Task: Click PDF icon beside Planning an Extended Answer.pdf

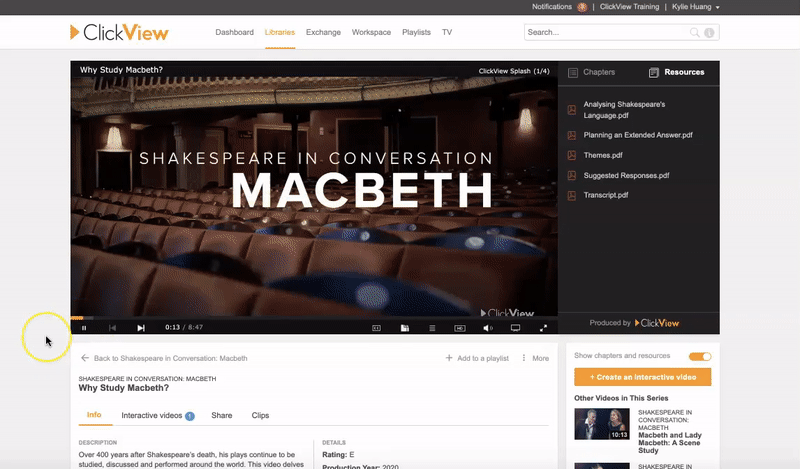Action: (x=572, y=135)
